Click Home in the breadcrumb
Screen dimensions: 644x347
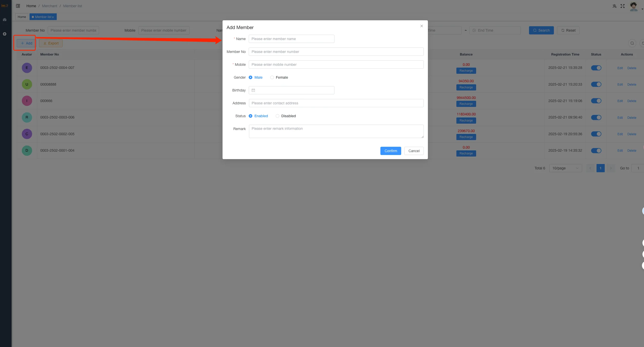[31, 6]
